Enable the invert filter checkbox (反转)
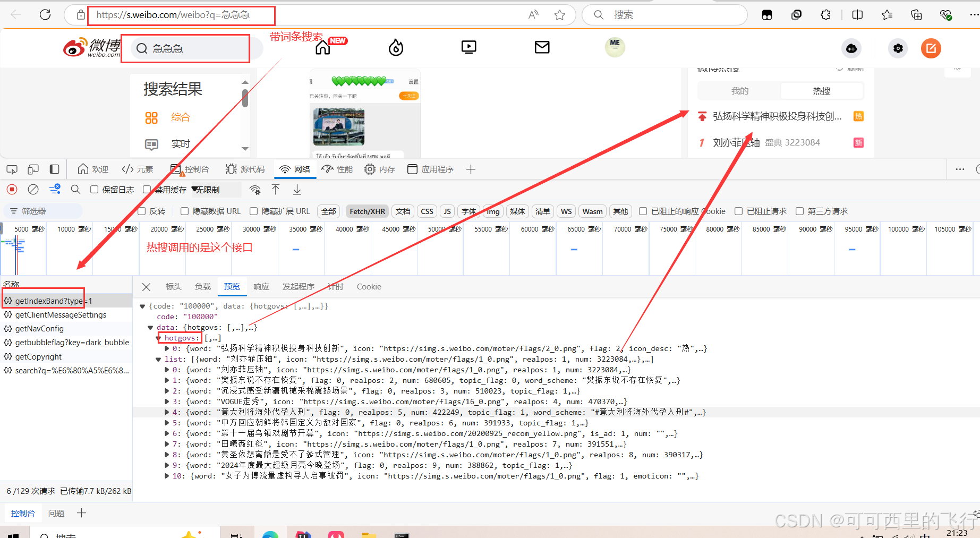Image resolution: width=980 pixels, height=538 pixels. tap(141, 211)
